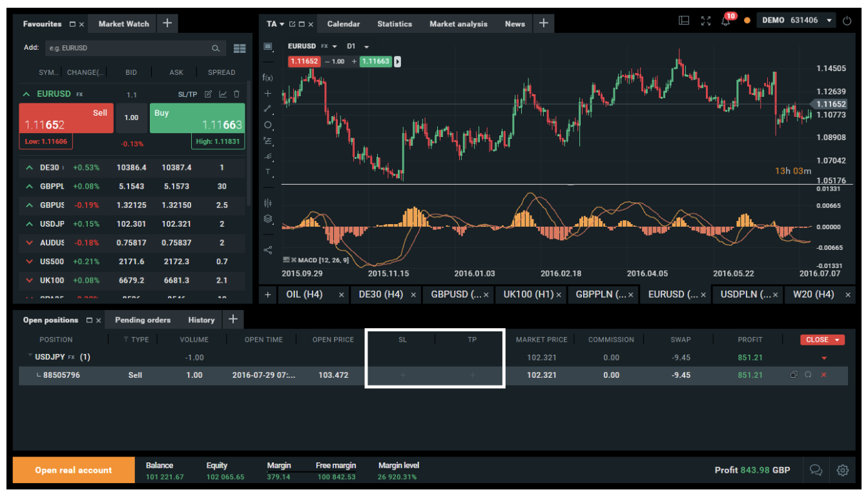868x496 pixels.
Task: Select the crosshair tool in chart toolbar
Action: [x=268, y=94]
